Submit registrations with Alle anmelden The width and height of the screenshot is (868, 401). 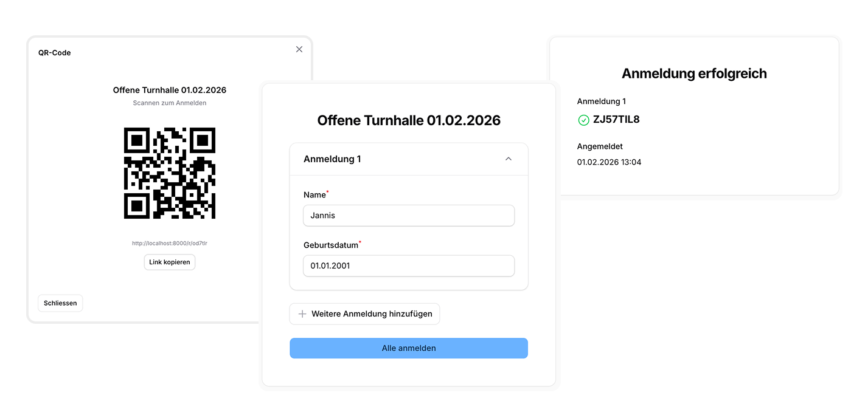point(408,348)
